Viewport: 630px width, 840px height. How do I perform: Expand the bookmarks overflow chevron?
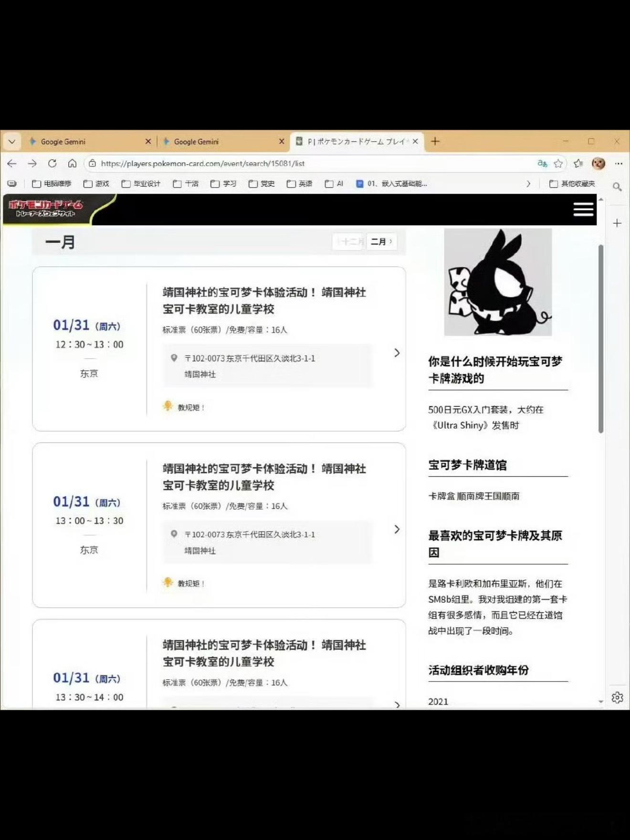[x=528, y=184]
